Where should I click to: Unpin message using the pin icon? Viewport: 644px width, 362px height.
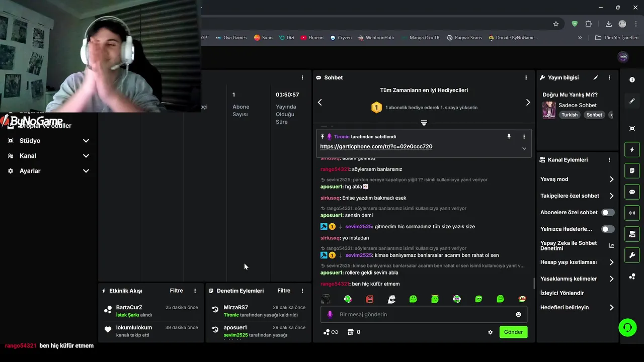tap(509, 137)
